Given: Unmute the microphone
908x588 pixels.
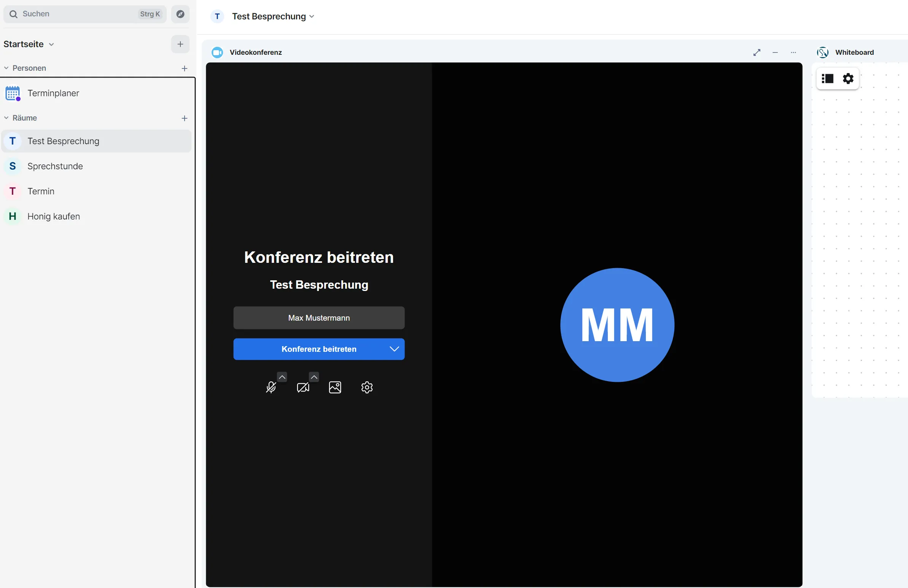Looking at the screenshot, I should point(271,388).
